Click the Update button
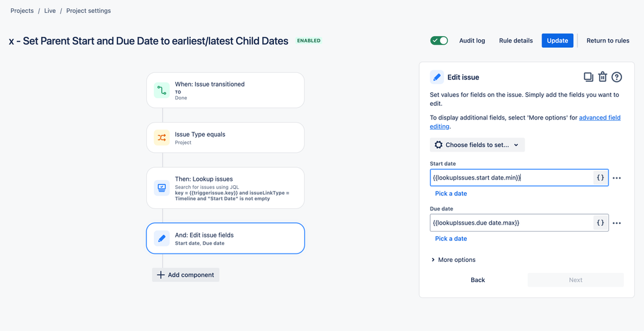The image size is (644, 331). pos(558,41)
